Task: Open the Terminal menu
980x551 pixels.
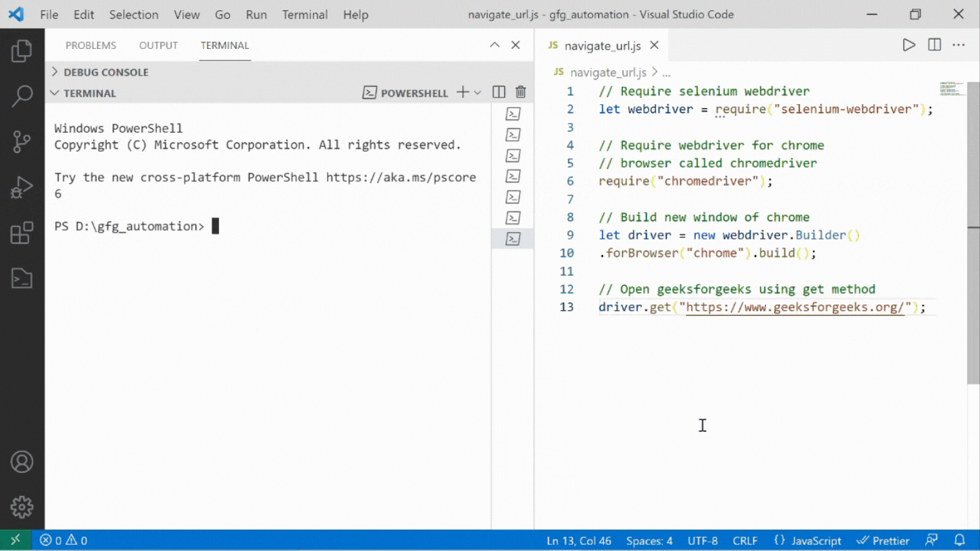Action: click(304, 14)
